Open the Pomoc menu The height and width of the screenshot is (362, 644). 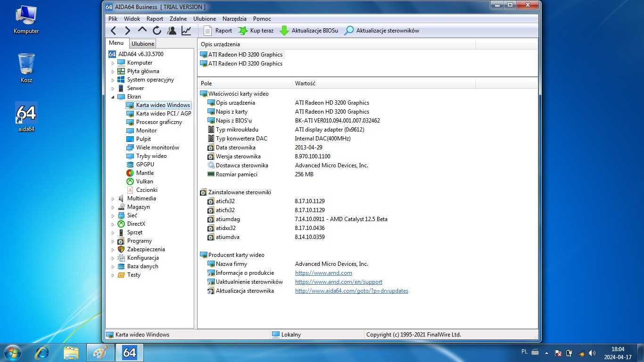pyautogui.click(x=262, y=19)
